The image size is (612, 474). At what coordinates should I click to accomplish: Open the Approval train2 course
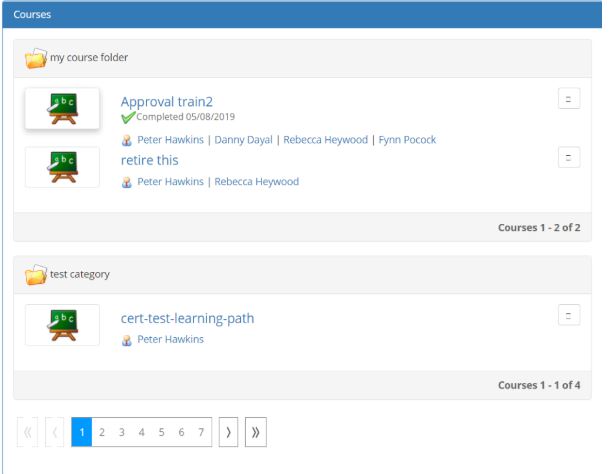[167, 102]
